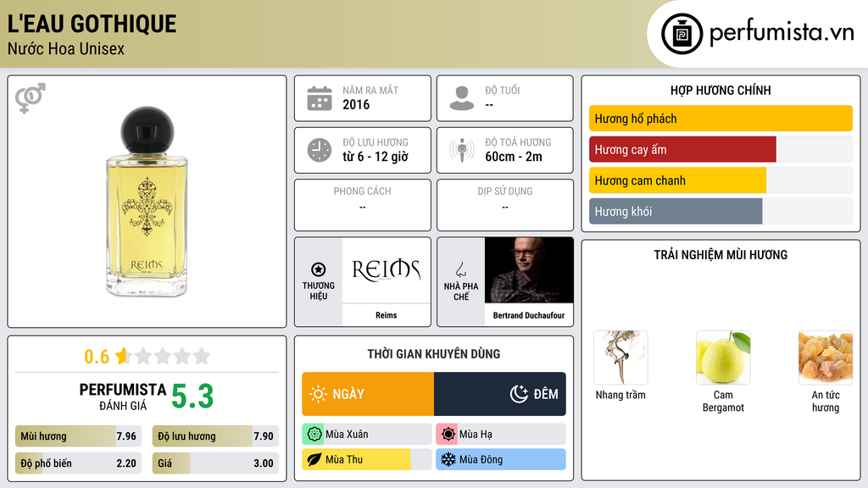
Task: Click the Hương hổ phách accord bar
Action: 721,119
